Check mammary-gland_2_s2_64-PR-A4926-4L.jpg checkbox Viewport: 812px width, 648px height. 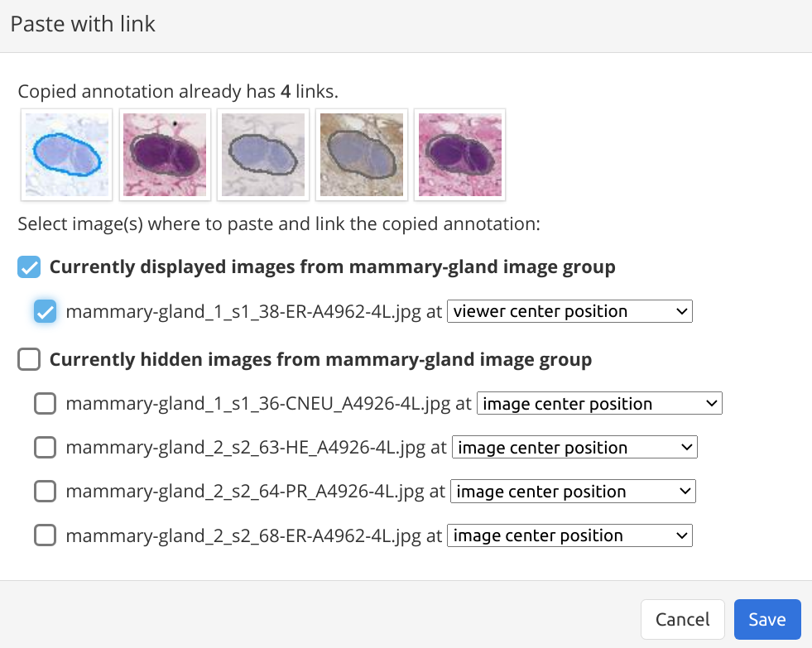coord(45,491)
